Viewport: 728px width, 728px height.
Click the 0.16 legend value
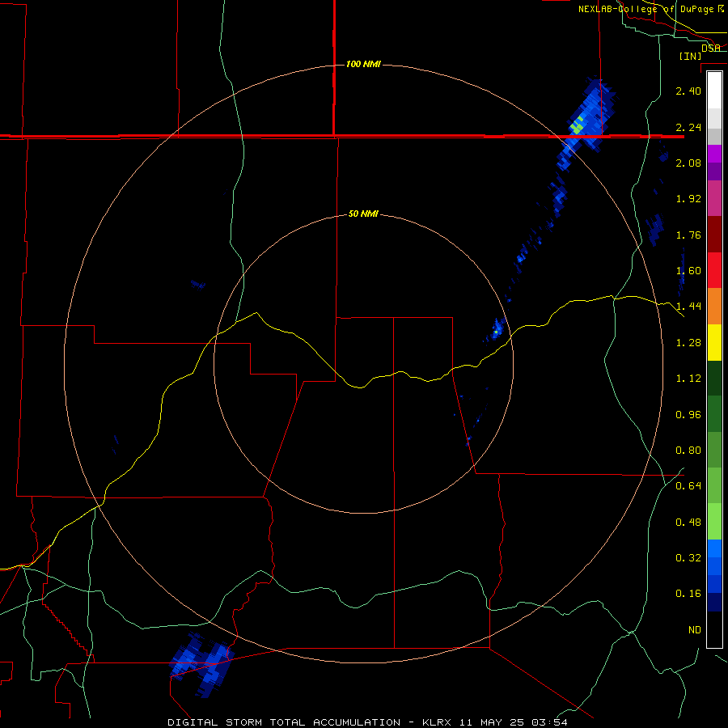tap(688, 594)
